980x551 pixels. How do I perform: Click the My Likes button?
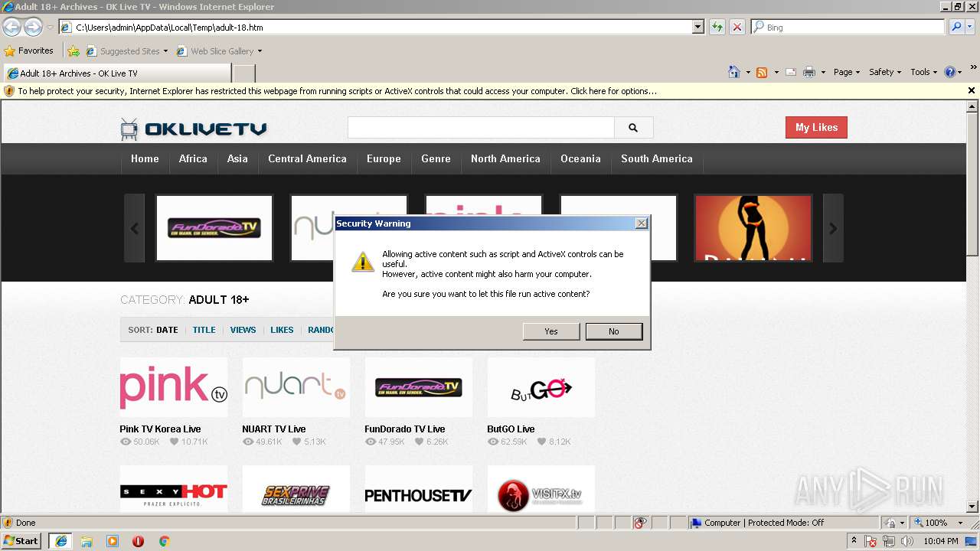[x=816, y=128]
